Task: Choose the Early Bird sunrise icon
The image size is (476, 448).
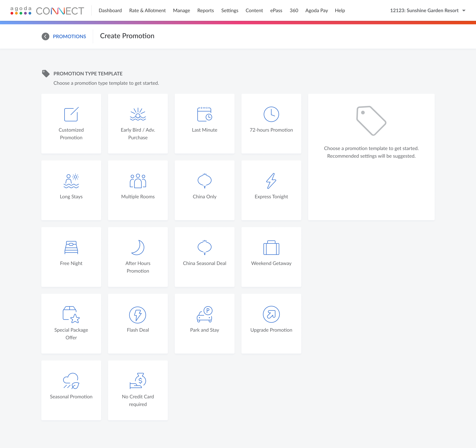Action: tap(138, 114)
